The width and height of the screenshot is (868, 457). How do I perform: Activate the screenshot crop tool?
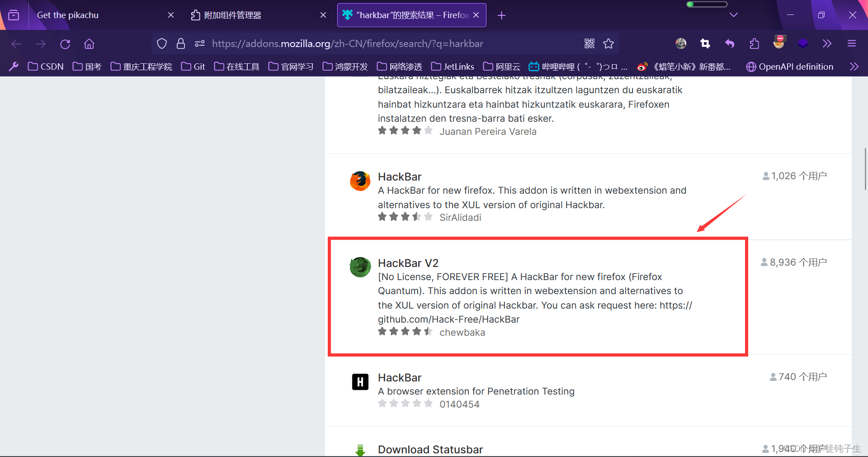tap(705, 43)
